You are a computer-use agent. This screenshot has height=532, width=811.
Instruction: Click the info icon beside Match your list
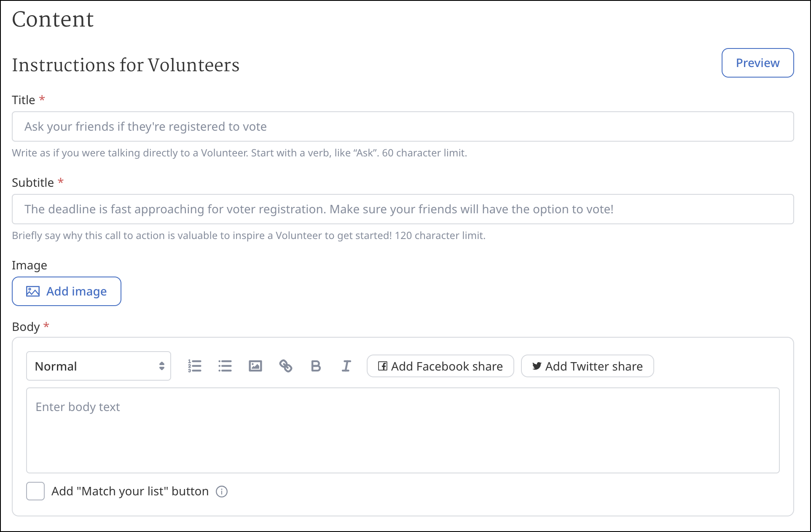222,492
